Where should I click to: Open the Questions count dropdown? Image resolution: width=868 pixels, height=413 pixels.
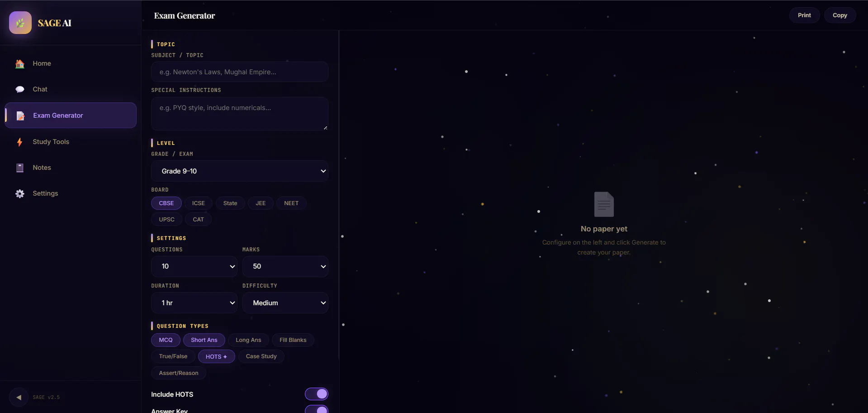[x=194, y=266]
